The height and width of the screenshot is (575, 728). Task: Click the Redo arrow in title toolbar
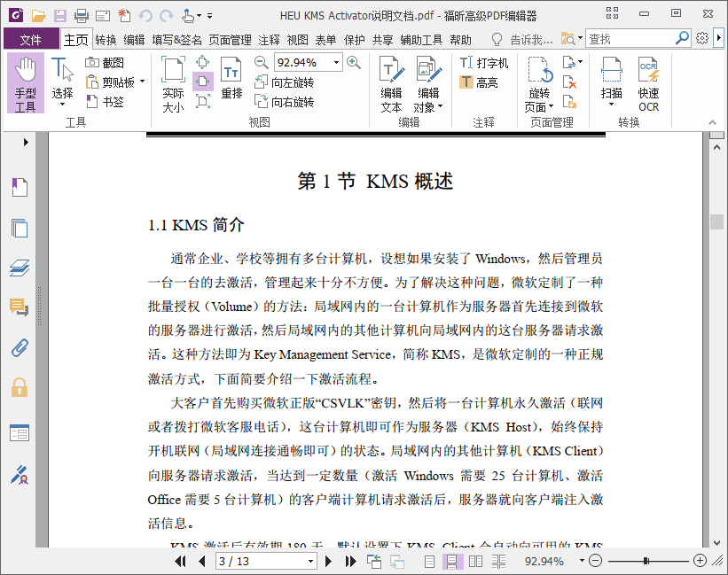pos(166,16)
